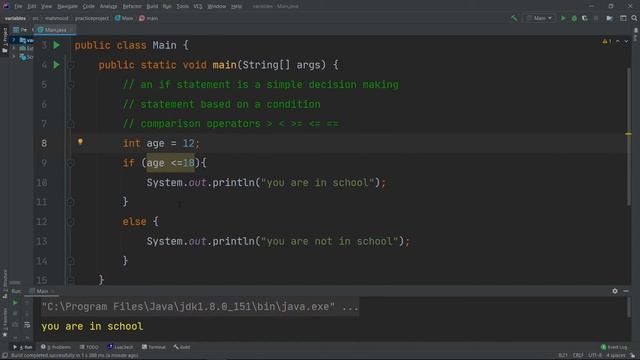Open Project tool window side tab
Viewport: 640px width, 360px height.
click(x=5, y=40)
